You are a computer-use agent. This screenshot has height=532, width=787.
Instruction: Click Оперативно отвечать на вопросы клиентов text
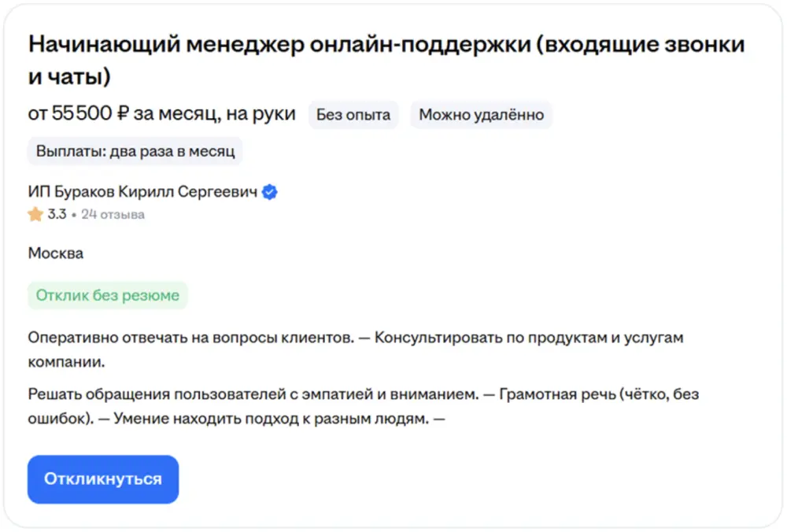pos(189,338)
